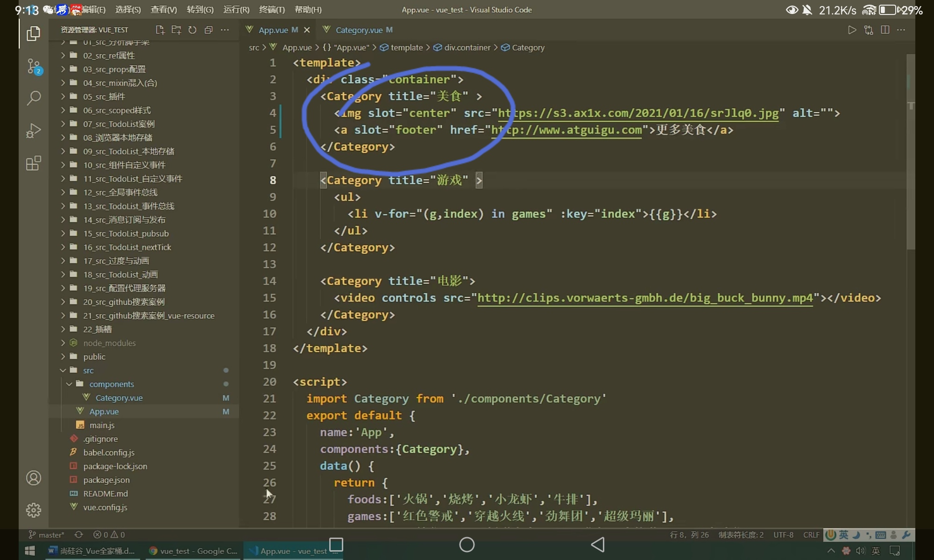This screenshot has width=934, height=560.
Task: Open the Manage gear icon
Action: 34,510
